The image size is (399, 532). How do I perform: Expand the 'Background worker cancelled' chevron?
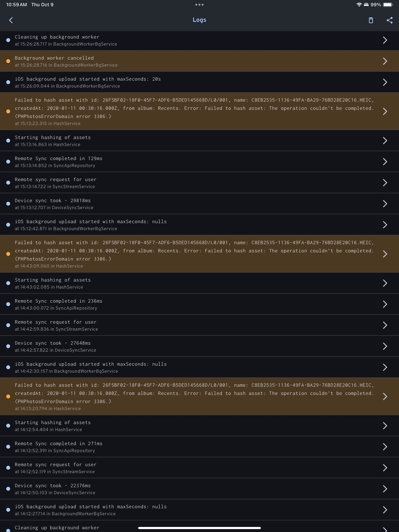pos(385,61)
